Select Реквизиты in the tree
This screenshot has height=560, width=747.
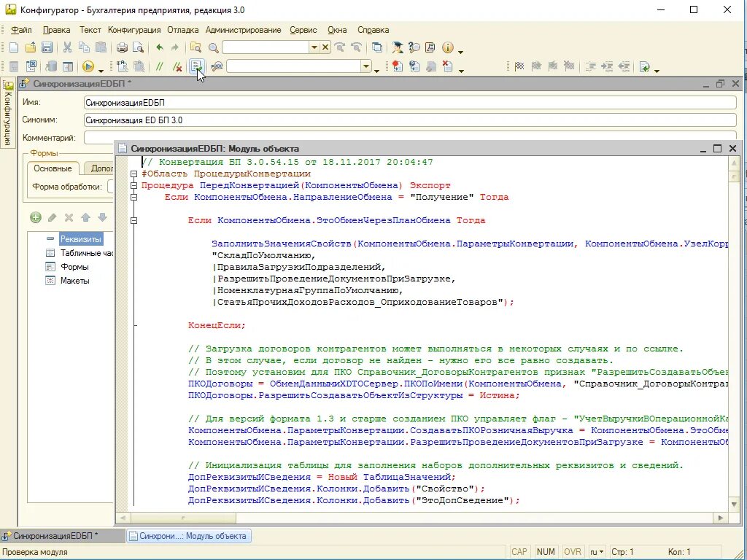tap(80, 238)
